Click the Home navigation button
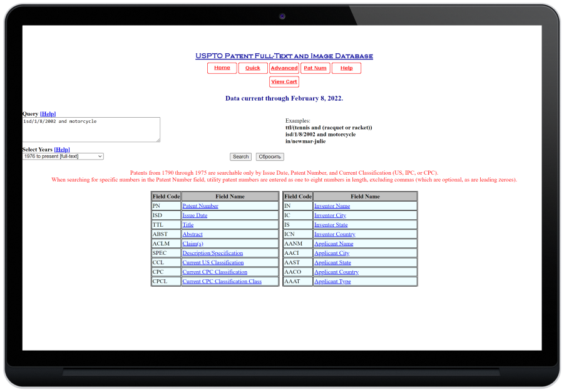Viewport: 564px width, 392px height. click(222, 68)
